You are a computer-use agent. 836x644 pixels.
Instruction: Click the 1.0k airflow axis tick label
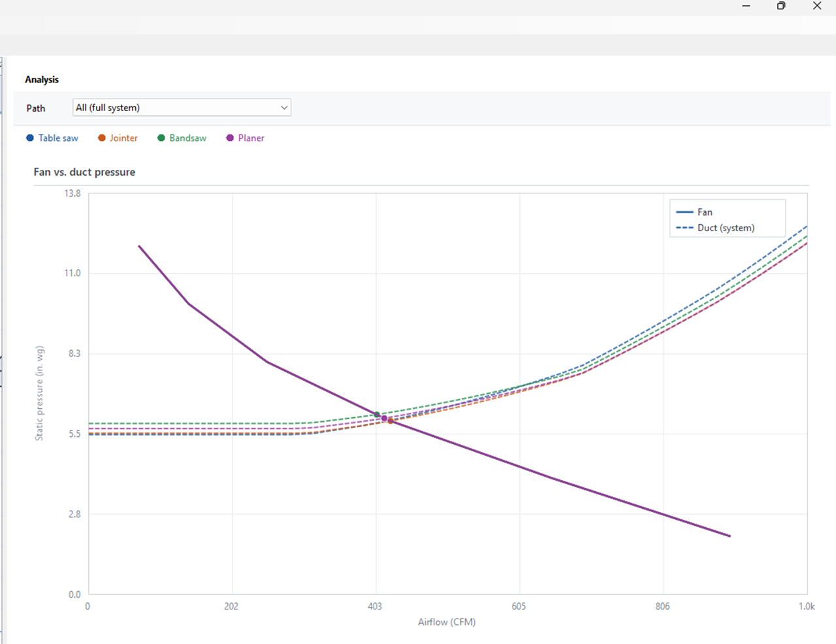pos(807,607)
